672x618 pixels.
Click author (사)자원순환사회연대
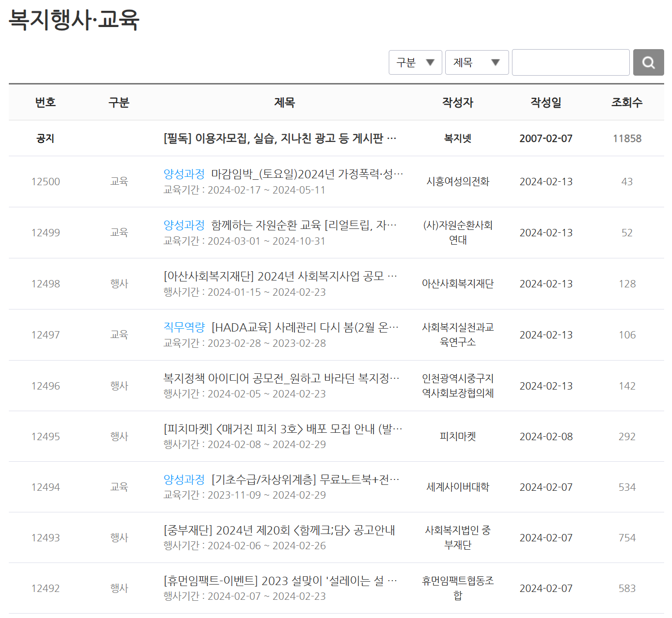point(457,232)
